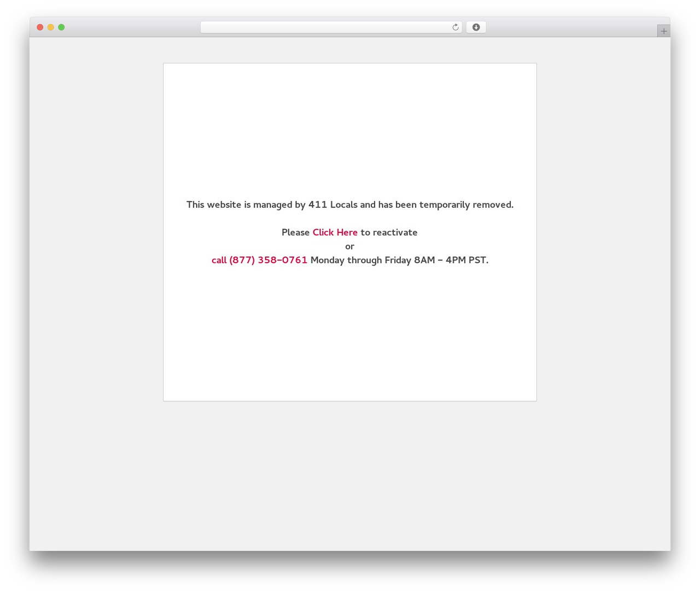Click the word 'or' between the options
This screenshot has width=700, height=593.
point(350,246)
